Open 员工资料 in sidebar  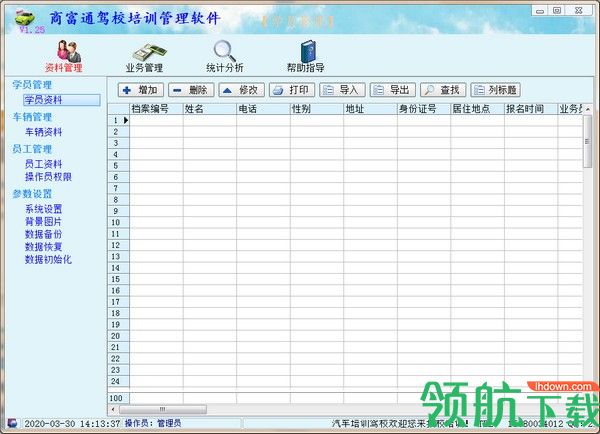[x=43, y=164]
